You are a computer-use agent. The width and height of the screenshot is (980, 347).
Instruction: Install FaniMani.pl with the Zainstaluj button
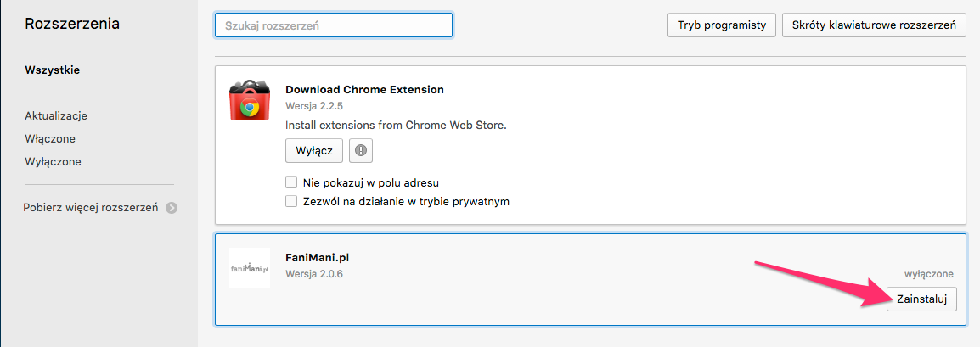coord(922,299)
